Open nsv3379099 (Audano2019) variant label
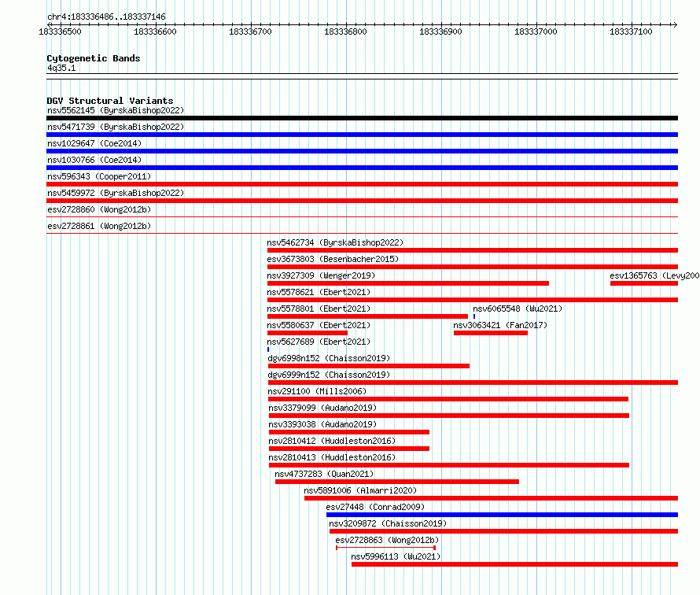Screen dimensions: 700x595 [x=322, y=408]
